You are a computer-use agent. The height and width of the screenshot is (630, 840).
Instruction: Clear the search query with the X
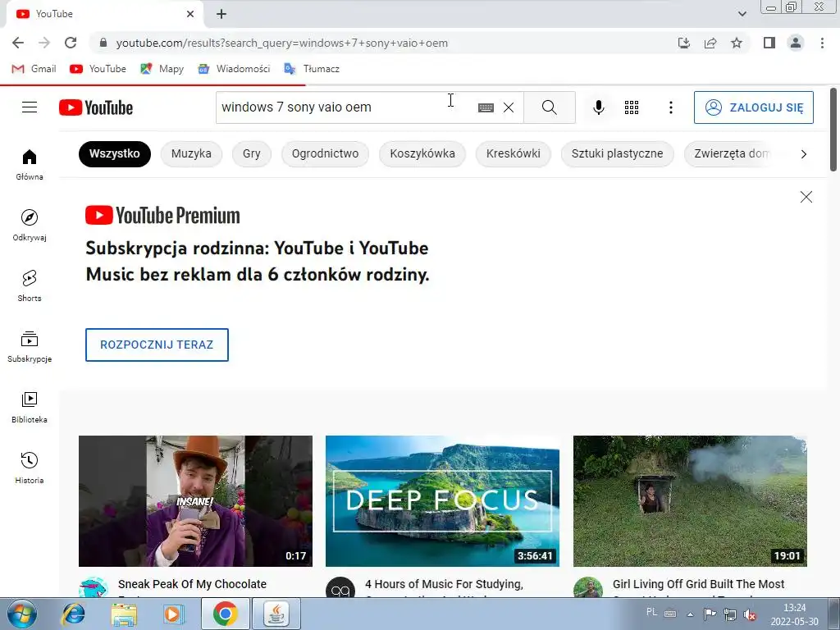click(509, 107)
